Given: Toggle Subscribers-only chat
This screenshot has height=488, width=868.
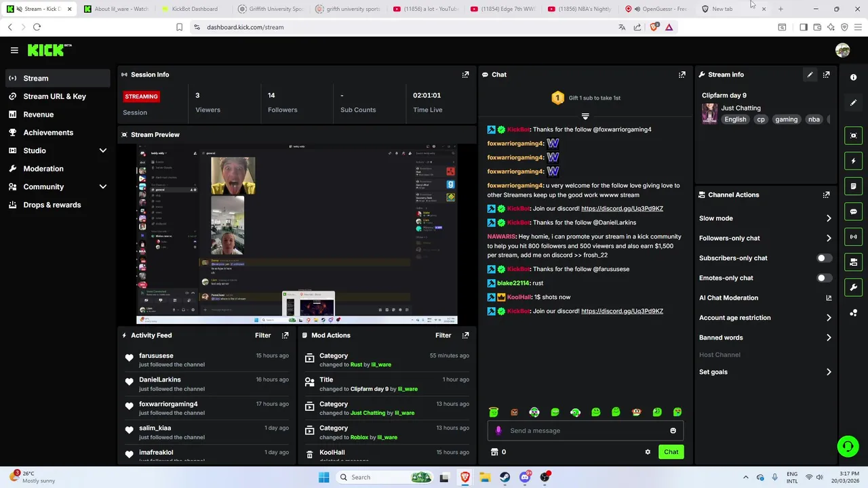Looking at the screenshot, I should (x=823, y=258).
